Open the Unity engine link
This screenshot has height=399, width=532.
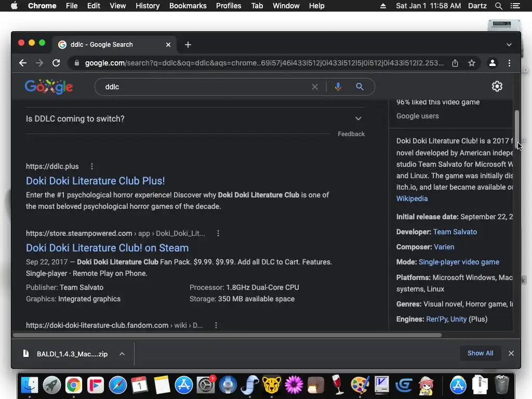(x=458, y=320)
